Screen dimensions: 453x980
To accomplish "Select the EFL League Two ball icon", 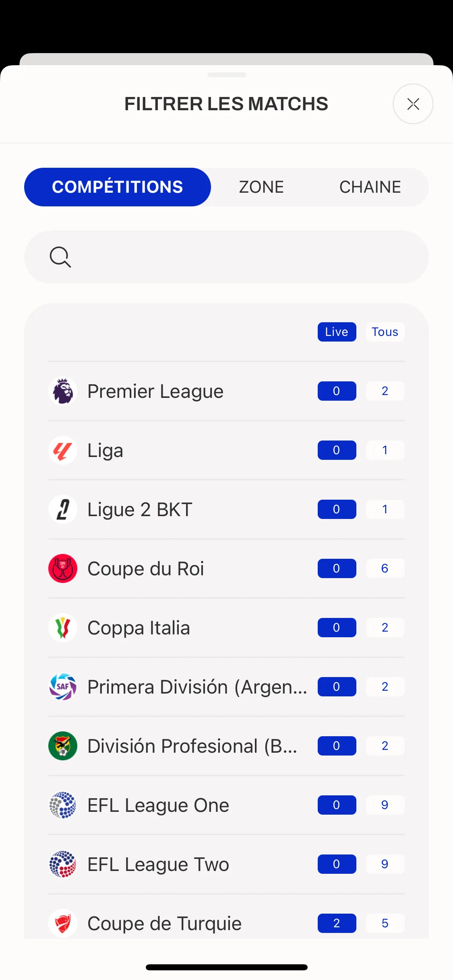I will point(63,864).
